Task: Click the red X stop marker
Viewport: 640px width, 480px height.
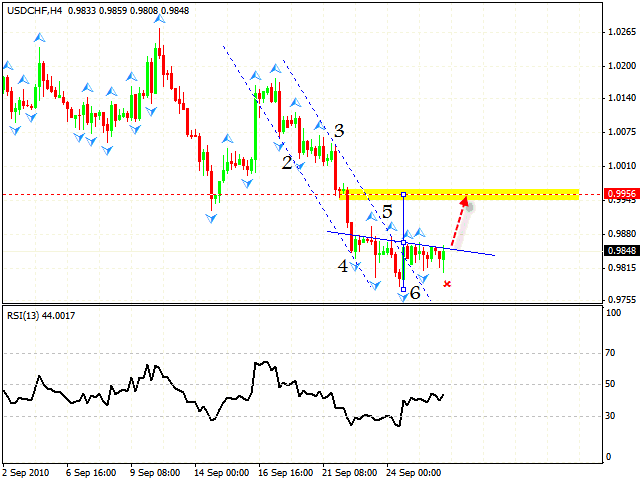Action: coord(447,284)
